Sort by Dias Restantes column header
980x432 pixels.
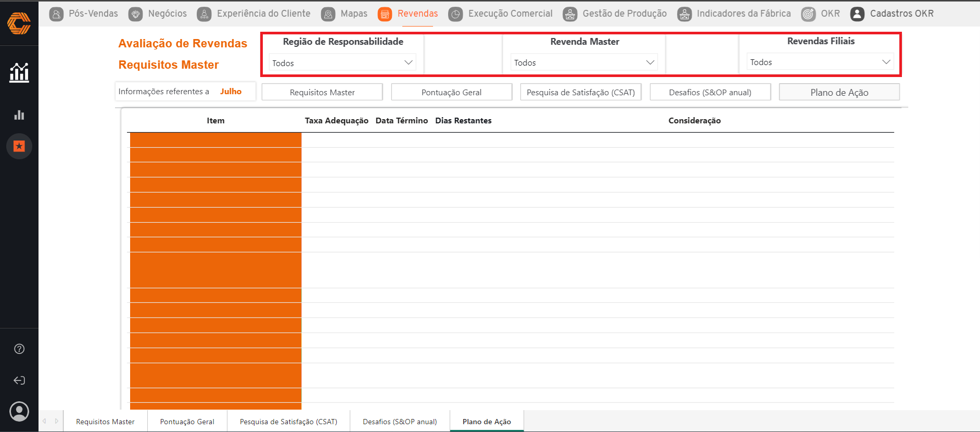(x=463, y=121)
